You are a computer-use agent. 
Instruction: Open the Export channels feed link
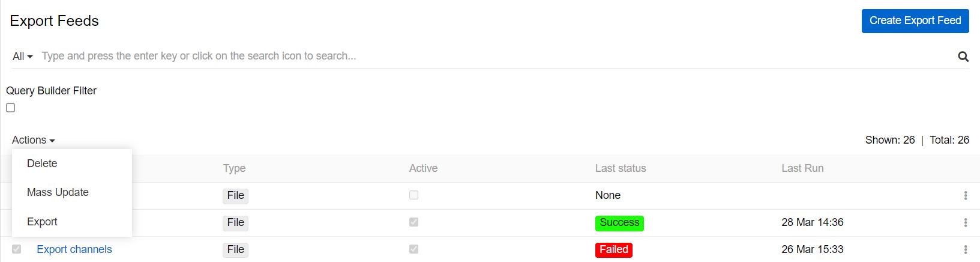[74, 249]
